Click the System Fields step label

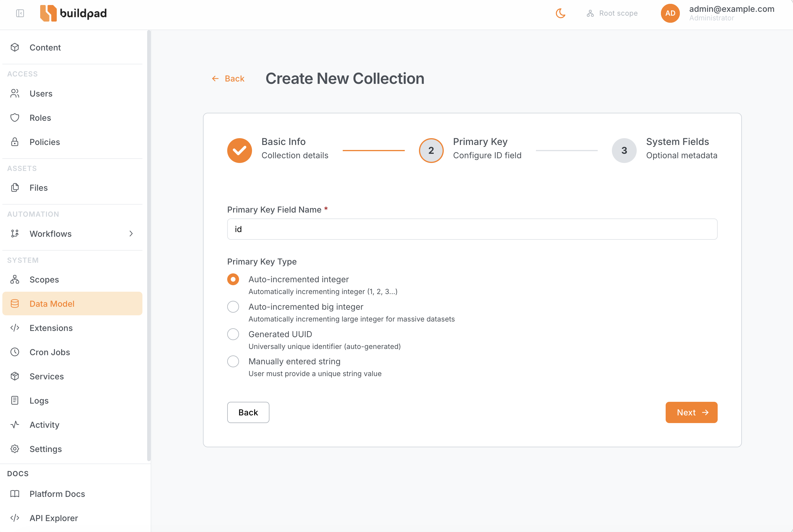[677, 141]
